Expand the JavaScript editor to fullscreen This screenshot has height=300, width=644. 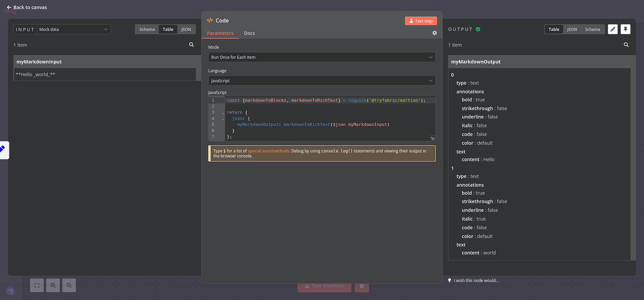432,138
